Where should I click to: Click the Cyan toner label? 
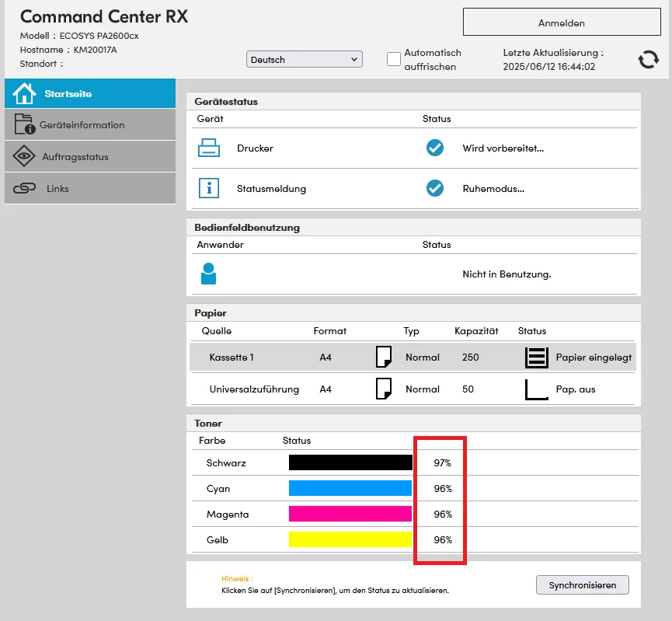coord(218,489)
